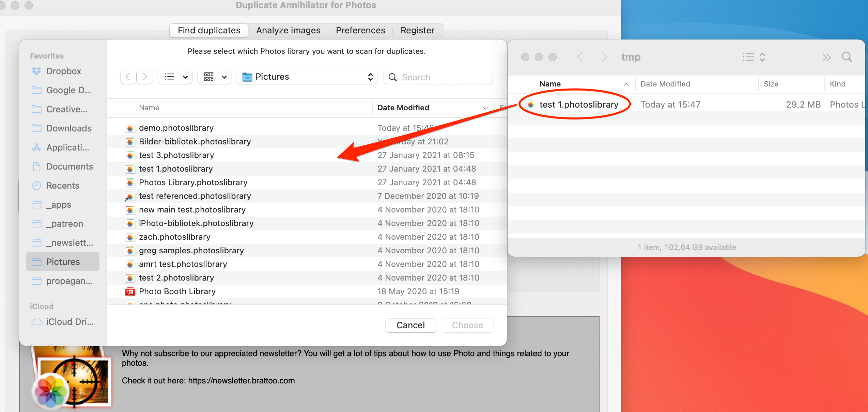Select test 1.photoslibrary in tmp window
Screen dimensions: 868x412
tap(578, 105)
